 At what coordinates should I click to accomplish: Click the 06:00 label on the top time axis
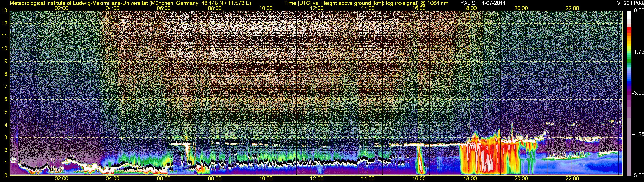click(164, 8)
